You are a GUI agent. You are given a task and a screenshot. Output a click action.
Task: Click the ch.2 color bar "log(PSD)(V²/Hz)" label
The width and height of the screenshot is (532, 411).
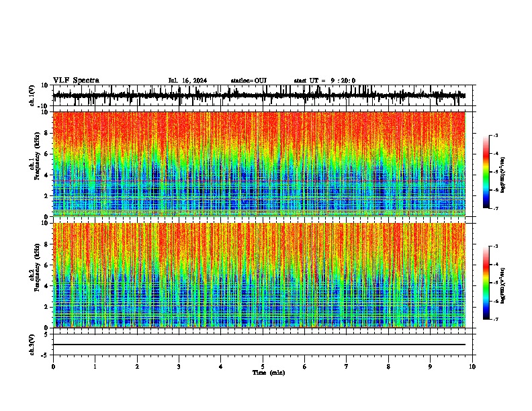click(503, 286)
